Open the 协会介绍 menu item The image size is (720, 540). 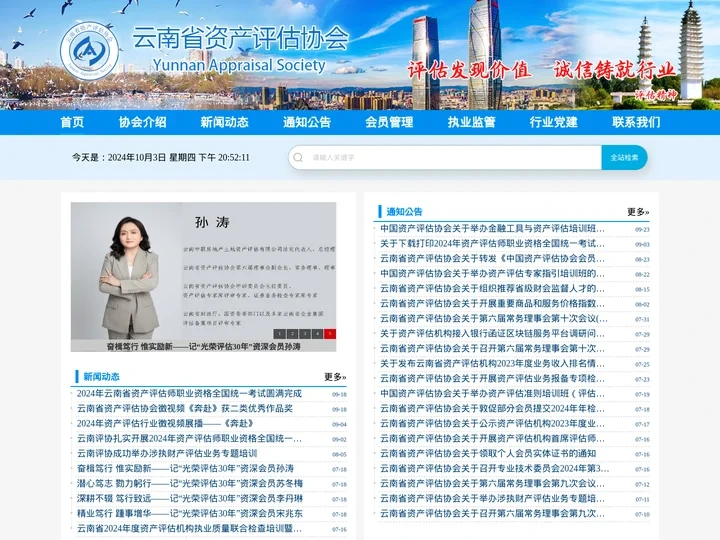pyautogui.click(x=142, y=122)
